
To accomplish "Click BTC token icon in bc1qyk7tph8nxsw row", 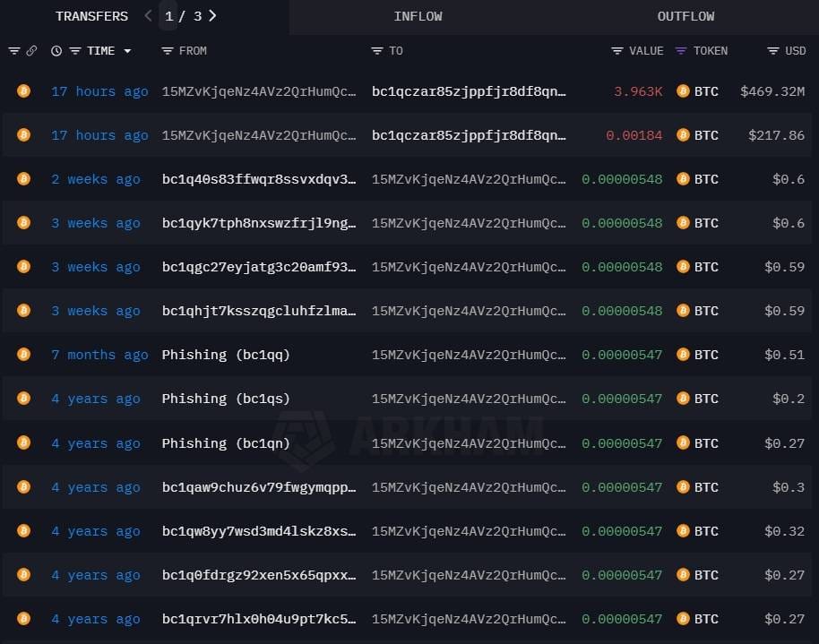I will [683, 223].
